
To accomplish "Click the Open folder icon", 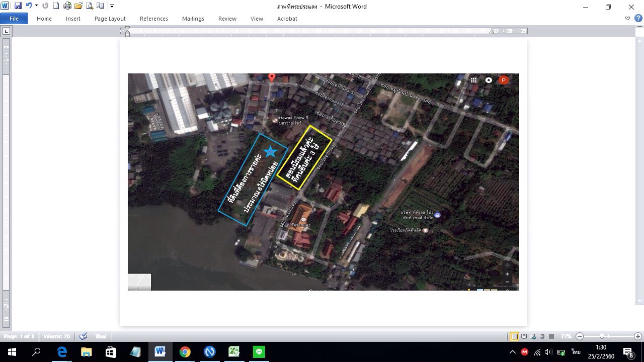I will click(78, 6).
